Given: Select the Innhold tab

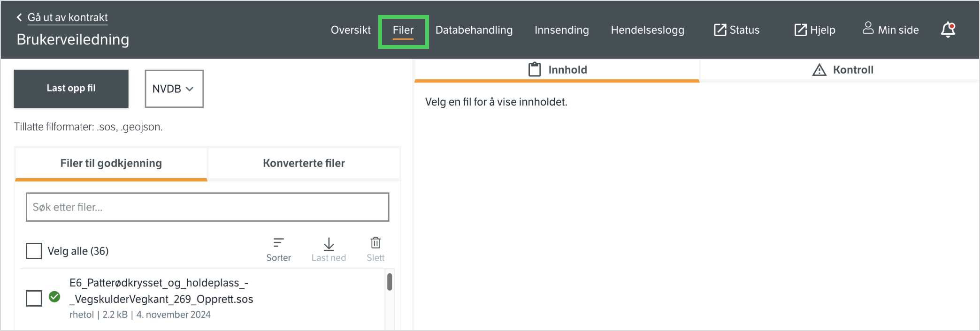Looking at the screenshot, I should pyautogui.click(x=557, y=70).
